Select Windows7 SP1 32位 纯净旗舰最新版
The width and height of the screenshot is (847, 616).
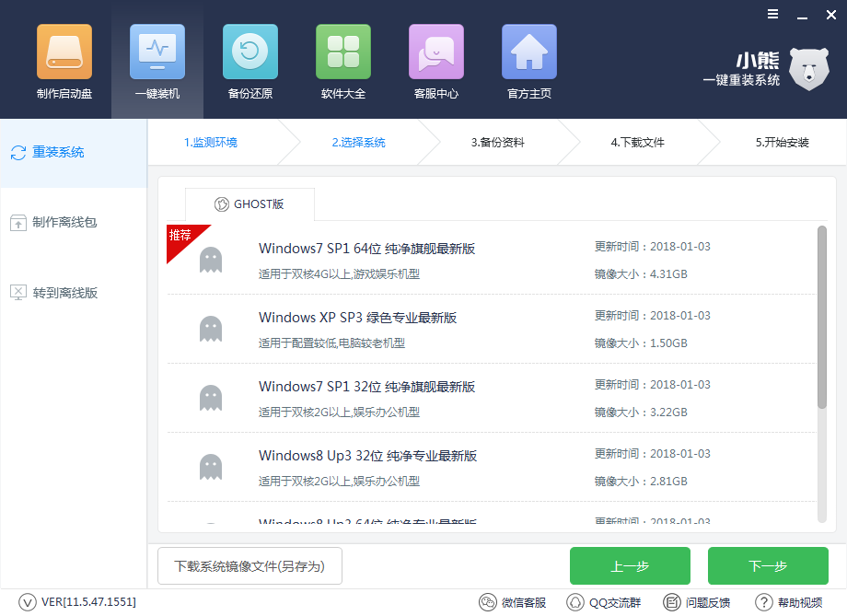(x=366, y=387)
